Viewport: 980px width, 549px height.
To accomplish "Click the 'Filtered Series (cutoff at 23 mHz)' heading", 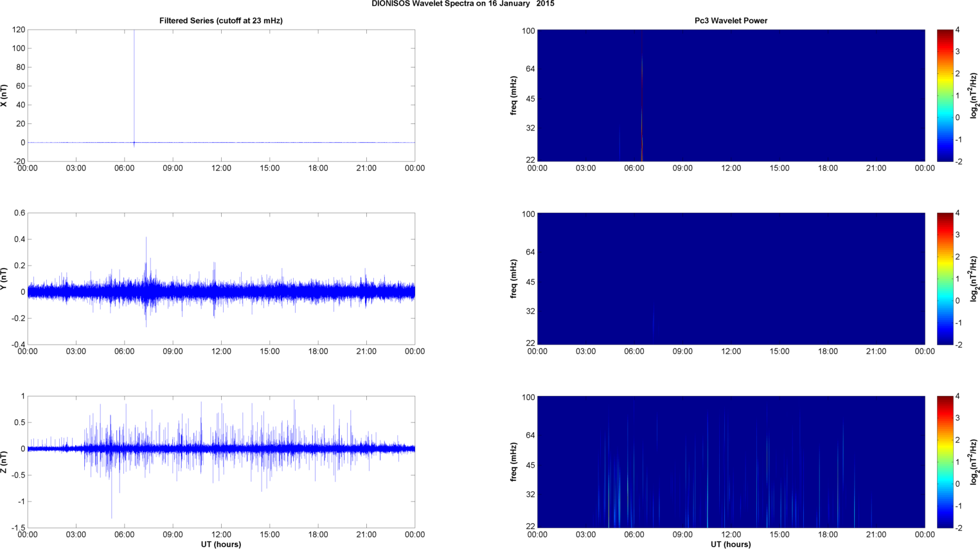I will coord(221,21).
